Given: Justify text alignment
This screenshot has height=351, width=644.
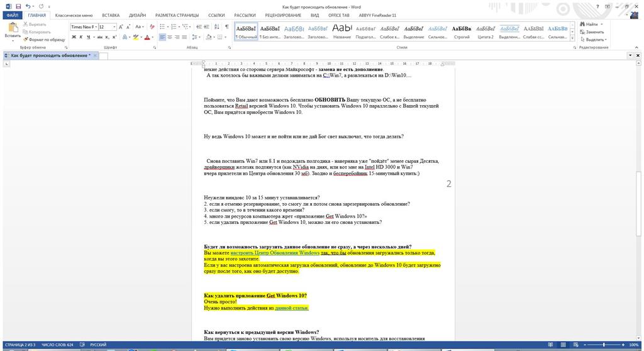Looking at the screenshot, I should 184,37.
